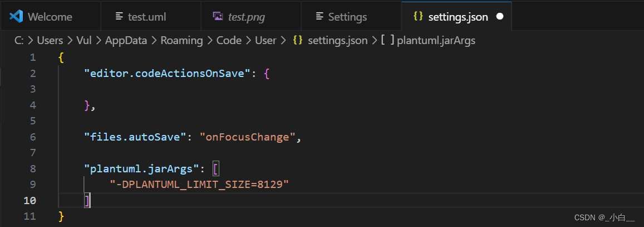Place cursor in the -DPLANTUML_LIMIT_SIZE=8129 string

[x=199, y=184]
